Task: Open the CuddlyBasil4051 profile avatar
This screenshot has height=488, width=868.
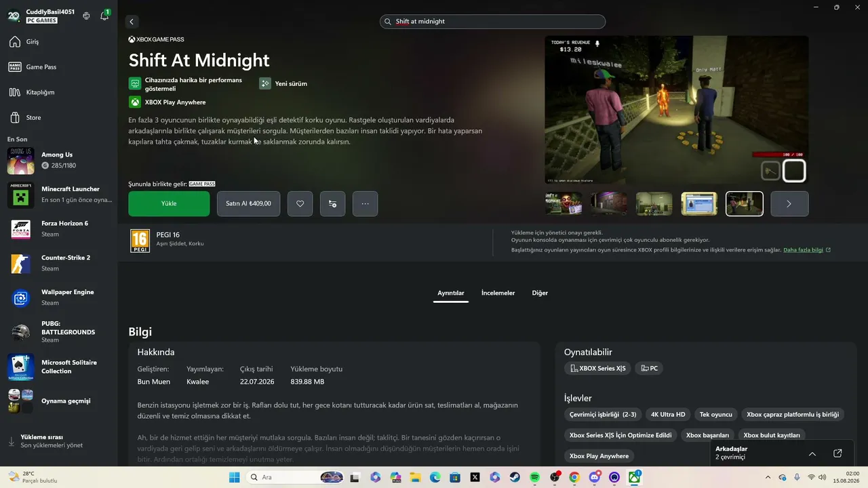Action: (14, 16)
